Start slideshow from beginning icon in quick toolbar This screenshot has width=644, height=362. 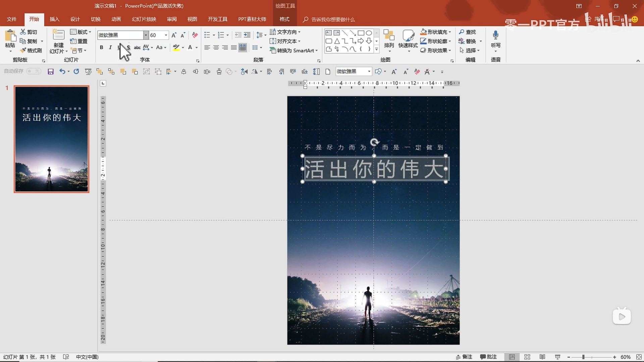(88, 71)
